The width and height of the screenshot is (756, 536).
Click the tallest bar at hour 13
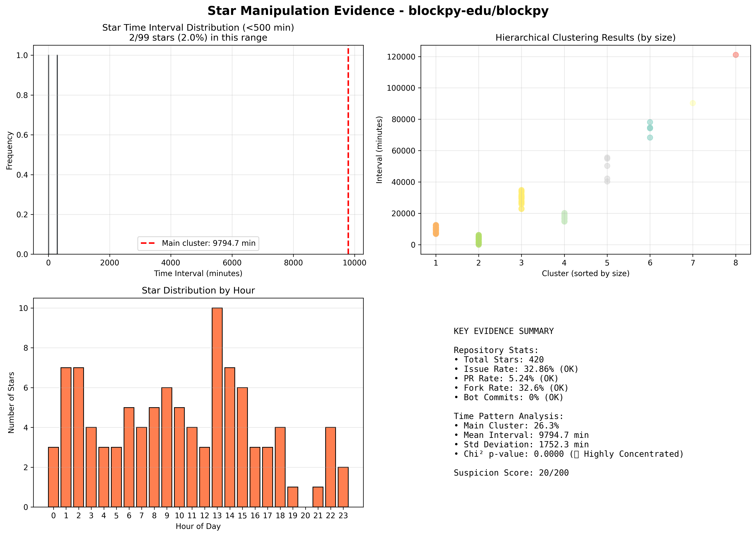pyautogui.click(x=217, y=407)
